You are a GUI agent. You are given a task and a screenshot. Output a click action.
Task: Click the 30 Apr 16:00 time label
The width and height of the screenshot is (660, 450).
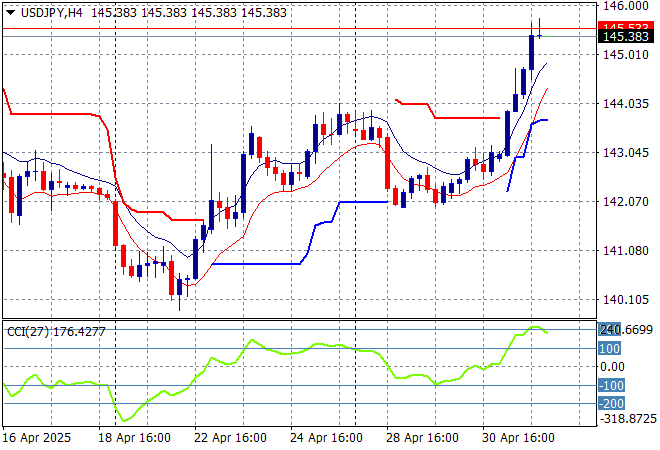(x=518, y=438)
